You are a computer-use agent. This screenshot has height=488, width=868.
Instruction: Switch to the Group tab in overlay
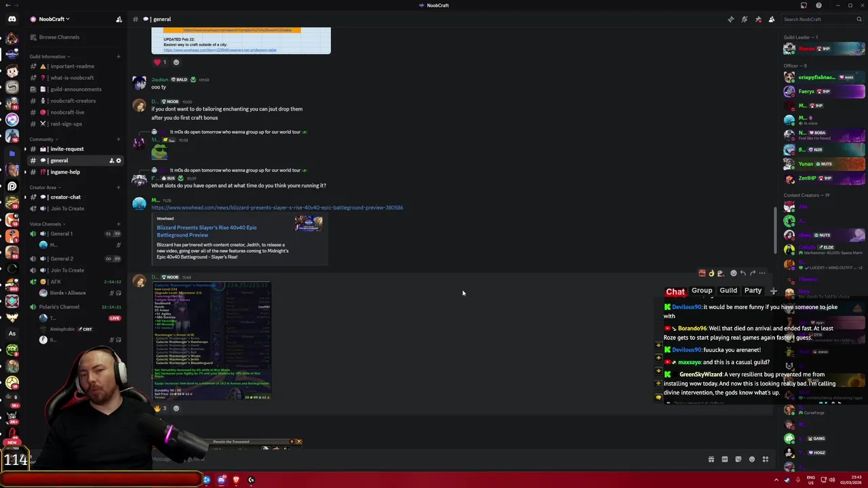[x=702, y=291]
